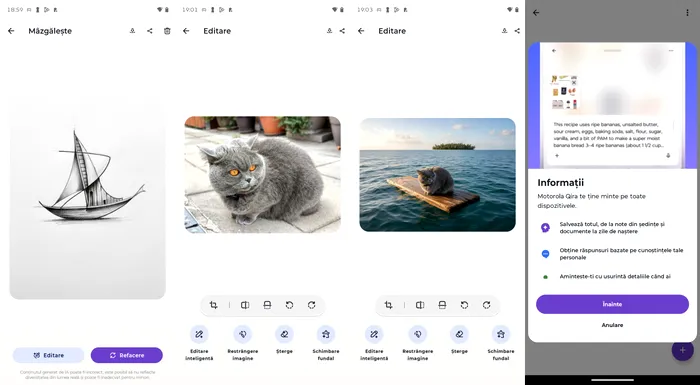
Task: Flip vertically the cat on raft photo
Action: point(442,305)
